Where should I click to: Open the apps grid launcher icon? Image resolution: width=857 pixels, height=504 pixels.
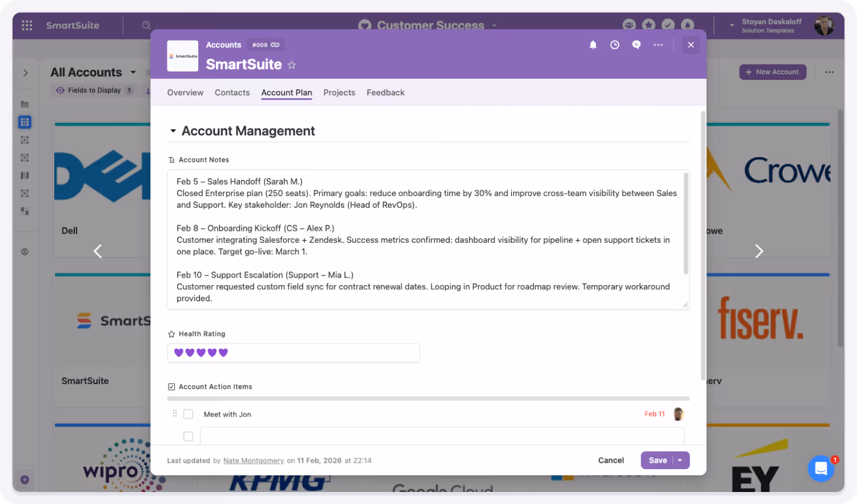coord(27,25)
